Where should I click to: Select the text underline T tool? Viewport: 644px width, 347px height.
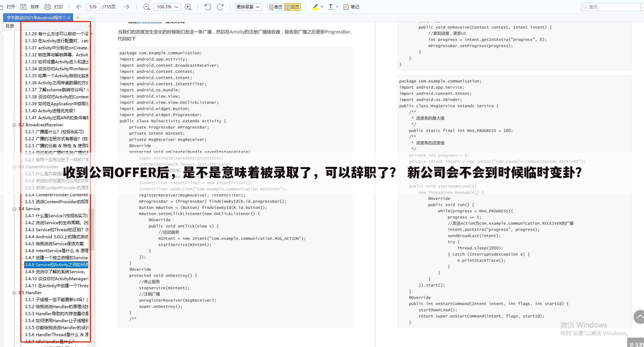click(331, 7)
